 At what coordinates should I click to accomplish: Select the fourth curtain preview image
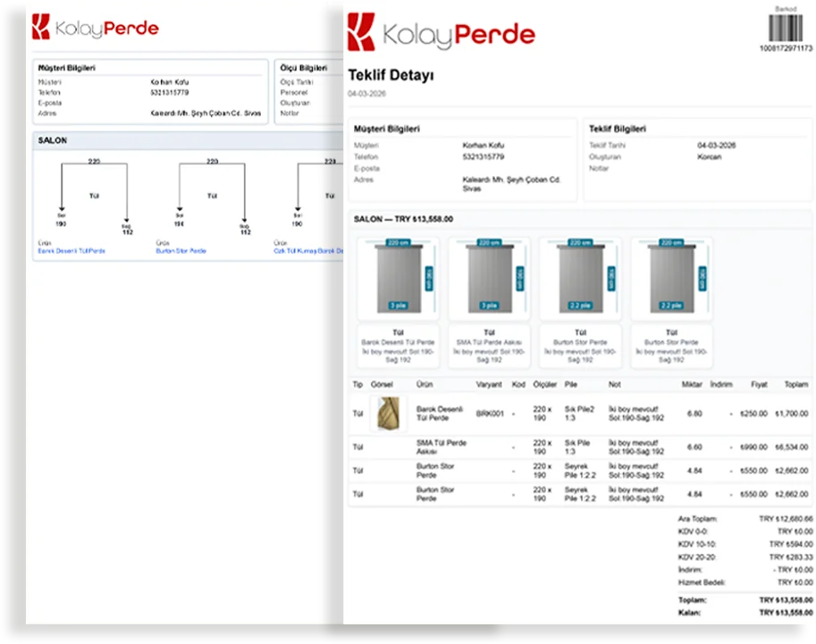point(671,279)
